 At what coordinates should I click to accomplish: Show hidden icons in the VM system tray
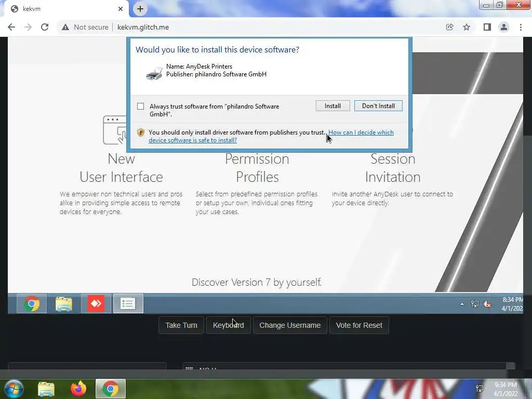coord(462,304)
